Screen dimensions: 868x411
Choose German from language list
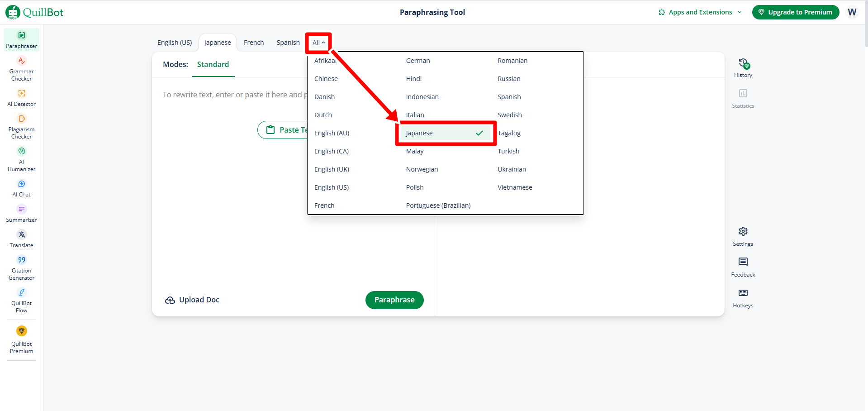click(446, 61)
